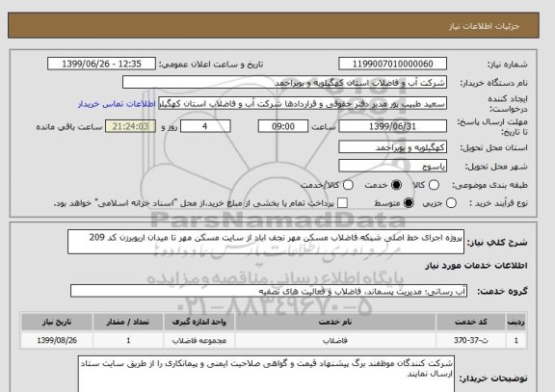Click the buyer organization name field
Image resolution: width=555 pixels, height=392 pixels.
tap(284, 83)
